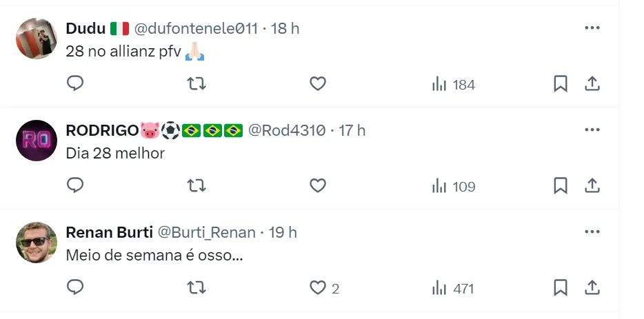The width and height of the screenshot is (644, 319).
Task: Like RODRIGO's tweet
Action: 317,186
